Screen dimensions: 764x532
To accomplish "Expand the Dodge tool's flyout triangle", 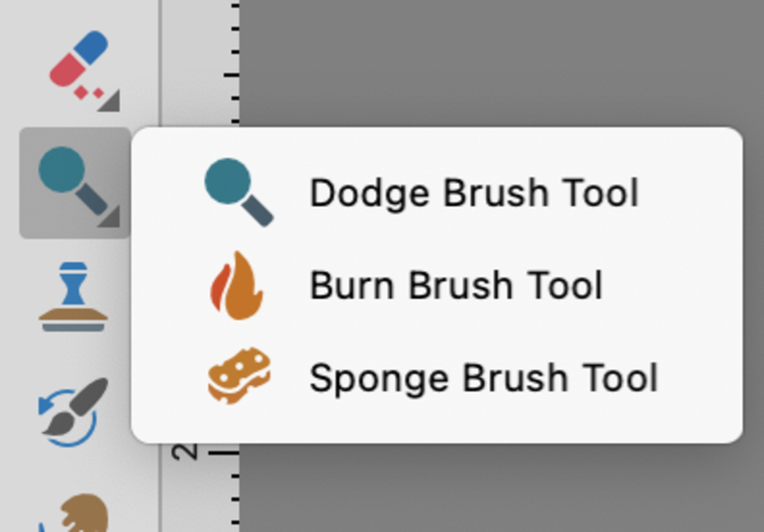I will [x=109, y=218].
